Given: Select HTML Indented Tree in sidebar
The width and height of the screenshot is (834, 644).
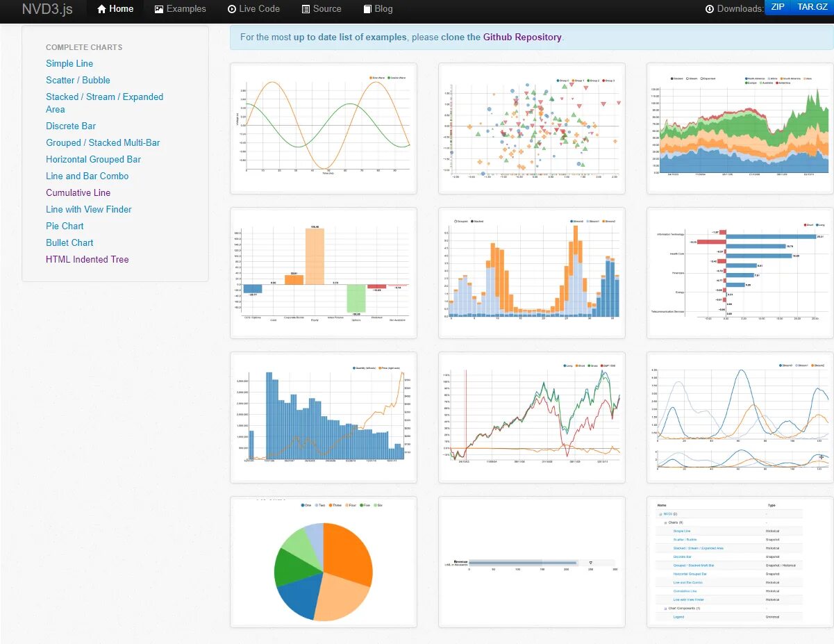Looking at the screenshot, I should (87, 259).
